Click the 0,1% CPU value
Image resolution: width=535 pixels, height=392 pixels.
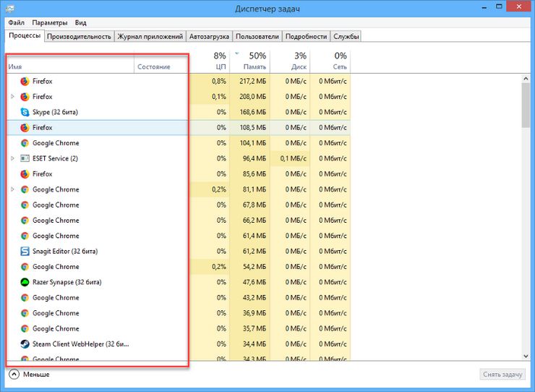[219, 97]
